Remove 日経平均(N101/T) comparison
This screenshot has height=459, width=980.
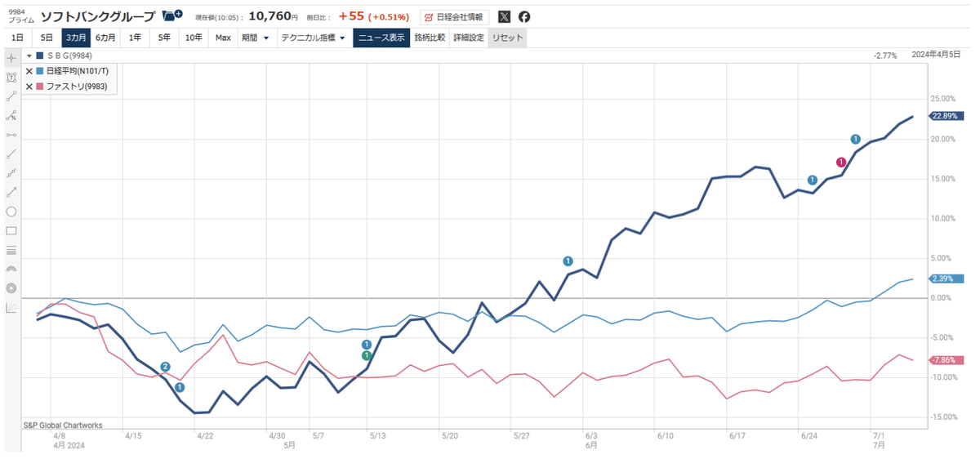(29, 71)
